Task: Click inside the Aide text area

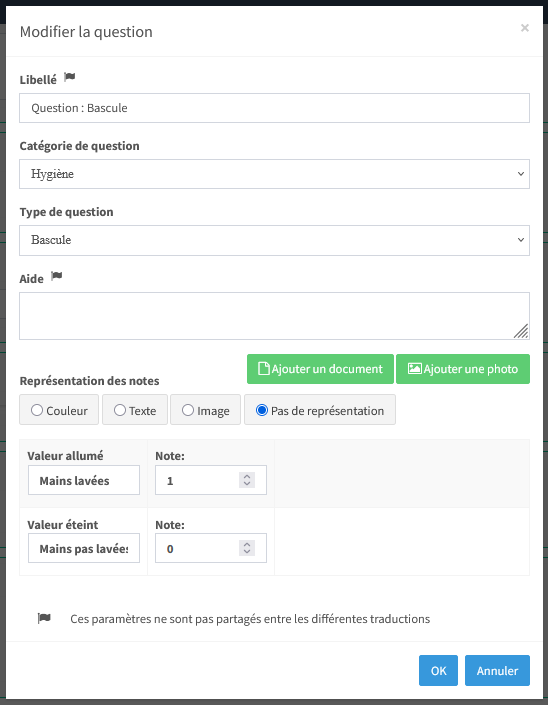Action: 274,316
